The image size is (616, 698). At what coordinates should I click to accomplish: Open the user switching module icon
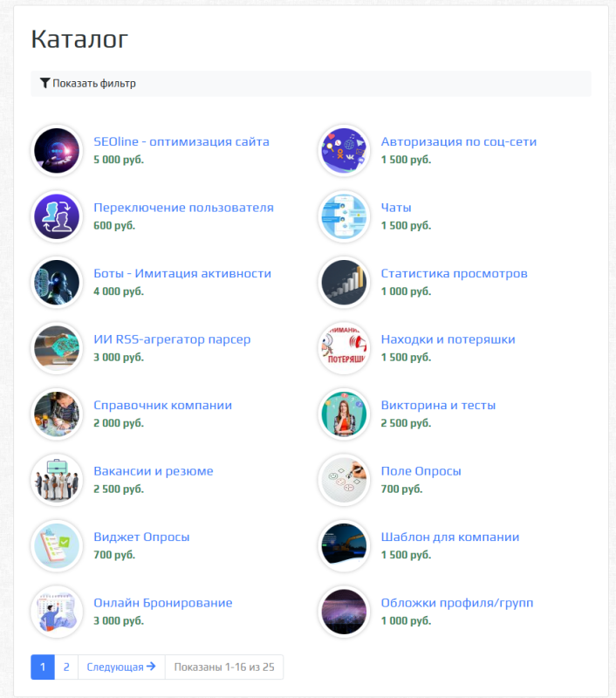coord(57,216)
